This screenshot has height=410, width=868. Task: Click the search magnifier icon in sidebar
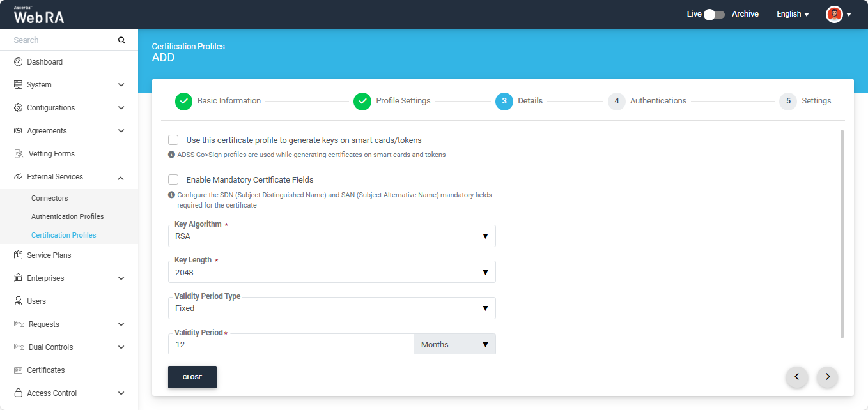(x=121, y=40)
